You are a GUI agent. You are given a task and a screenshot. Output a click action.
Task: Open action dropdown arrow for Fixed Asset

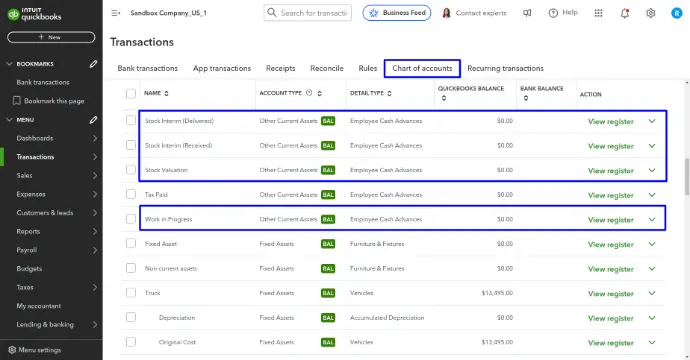[x=652, y=244]
